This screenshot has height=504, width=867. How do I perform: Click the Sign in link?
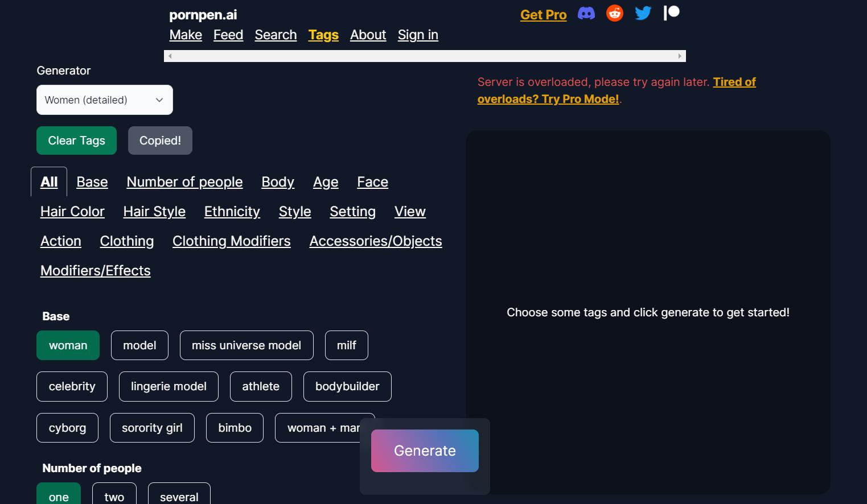(x=418, y=35)
